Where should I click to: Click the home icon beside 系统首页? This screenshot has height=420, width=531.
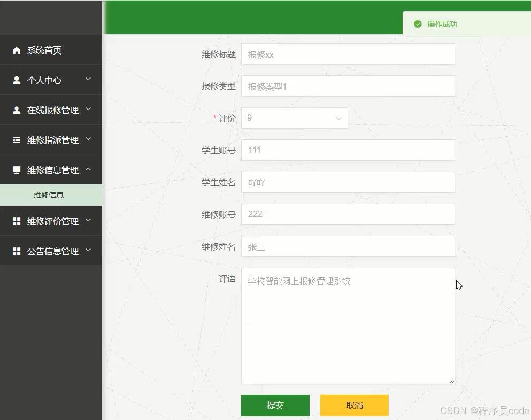17,50
